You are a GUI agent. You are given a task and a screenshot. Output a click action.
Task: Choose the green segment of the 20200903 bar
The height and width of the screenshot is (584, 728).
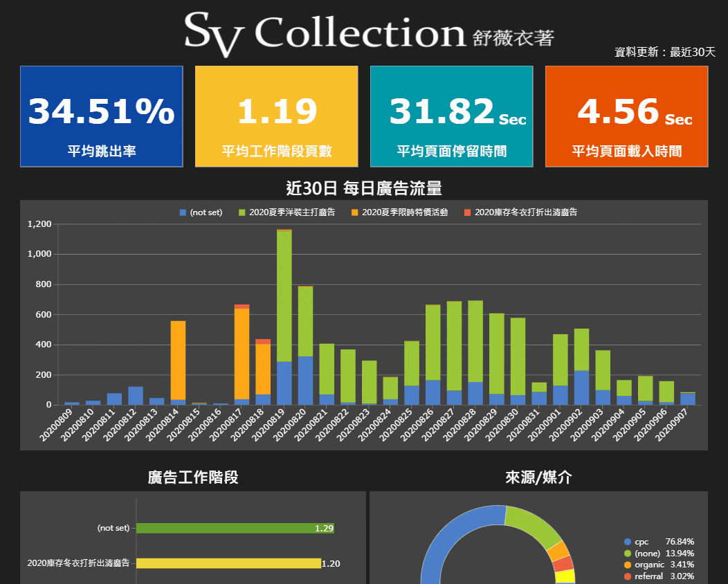coord(603,370)
